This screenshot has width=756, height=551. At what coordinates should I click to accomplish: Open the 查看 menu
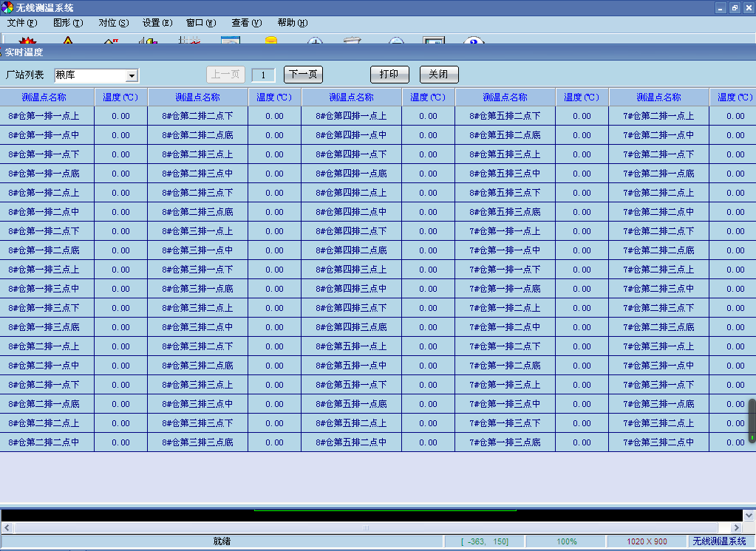point(246,23)
